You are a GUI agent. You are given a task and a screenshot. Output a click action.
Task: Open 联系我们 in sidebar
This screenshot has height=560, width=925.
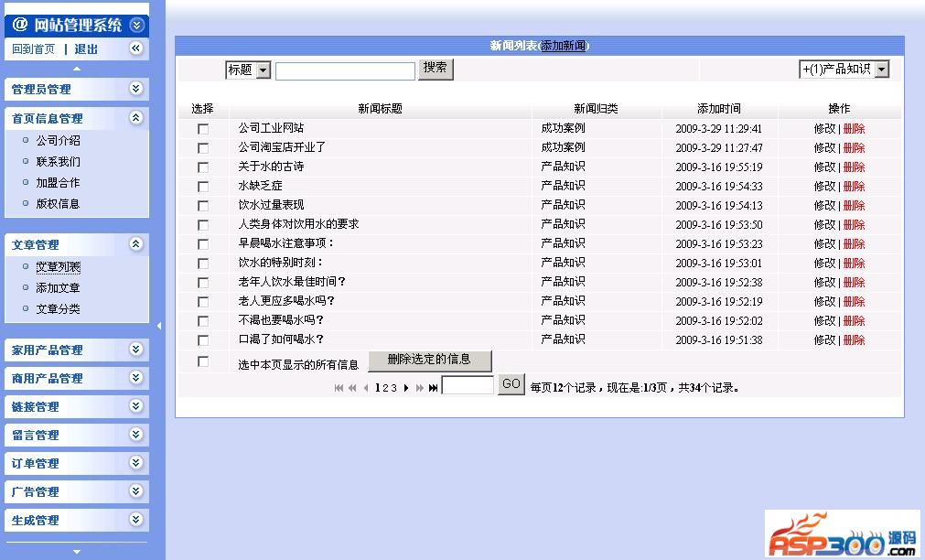pos(58,162)
